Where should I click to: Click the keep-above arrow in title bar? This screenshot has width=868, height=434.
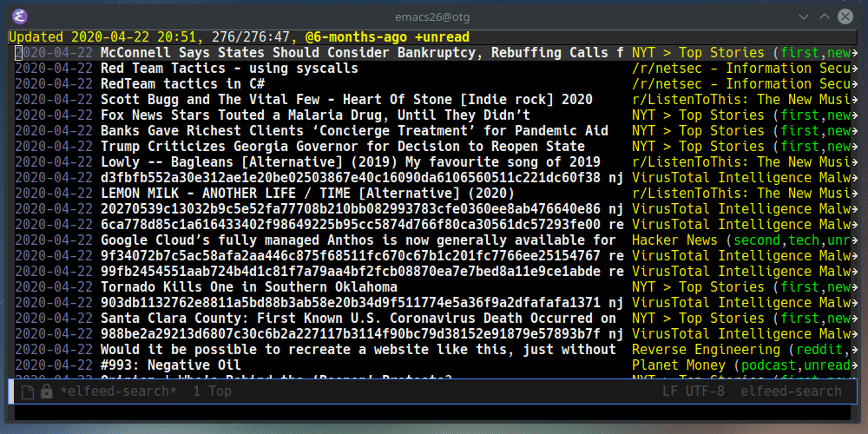[x=825, y=16]
